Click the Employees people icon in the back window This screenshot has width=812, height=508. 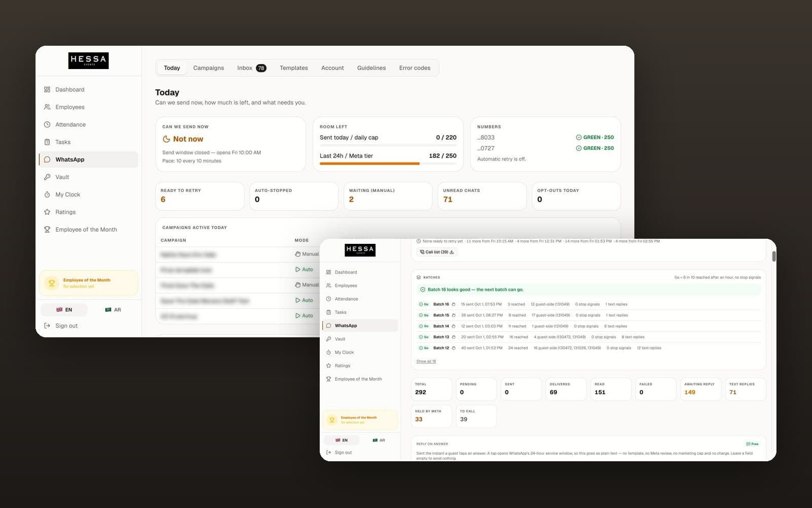click(47, 107)
